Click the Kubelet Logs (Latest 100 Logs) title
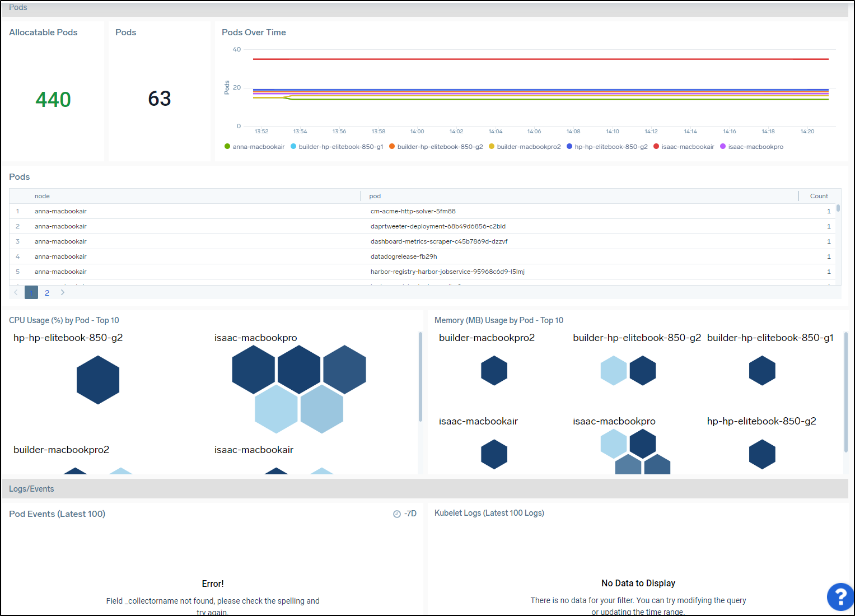This screenshot has height=616, width=855. click(489, 513)
